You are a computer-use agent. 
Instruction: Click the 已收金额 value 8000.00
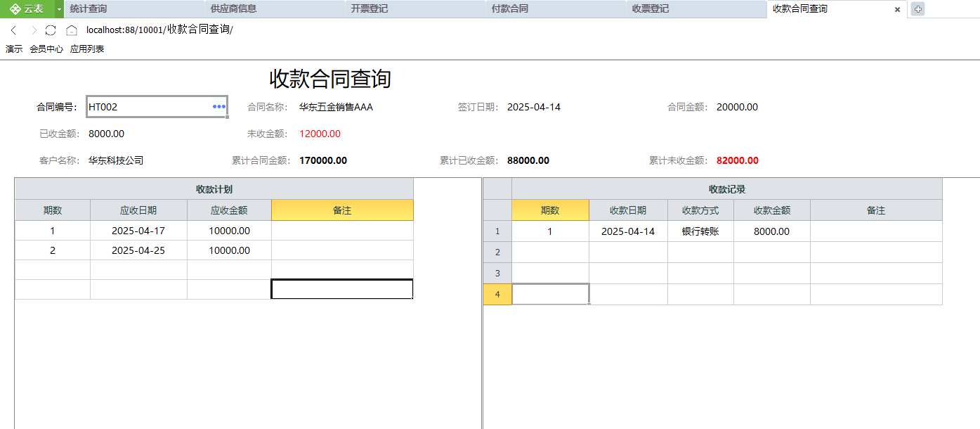(106, 134)
